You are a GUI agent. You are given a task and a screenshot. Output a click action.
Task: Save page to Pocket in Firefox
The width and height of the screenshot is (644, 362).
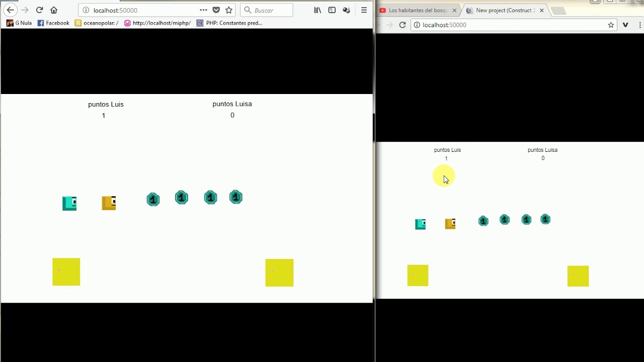coord(216,10)
